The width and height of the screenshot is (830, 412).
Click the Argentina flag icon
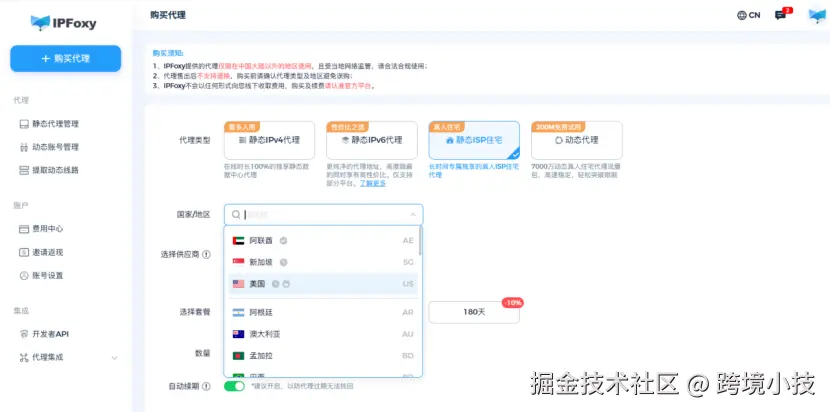coord(238,312)
